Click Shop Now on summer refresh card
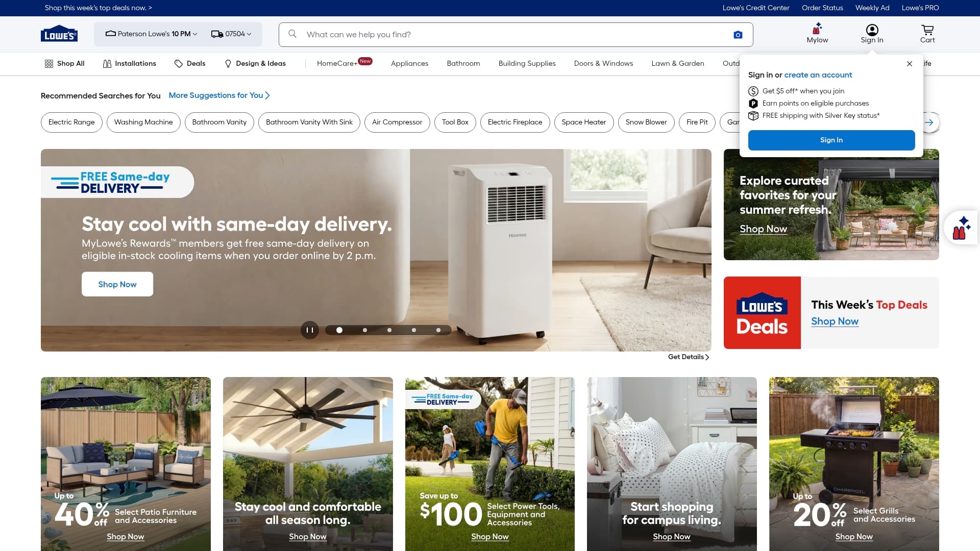Viewport: 980px width, 551px height. 763,229
